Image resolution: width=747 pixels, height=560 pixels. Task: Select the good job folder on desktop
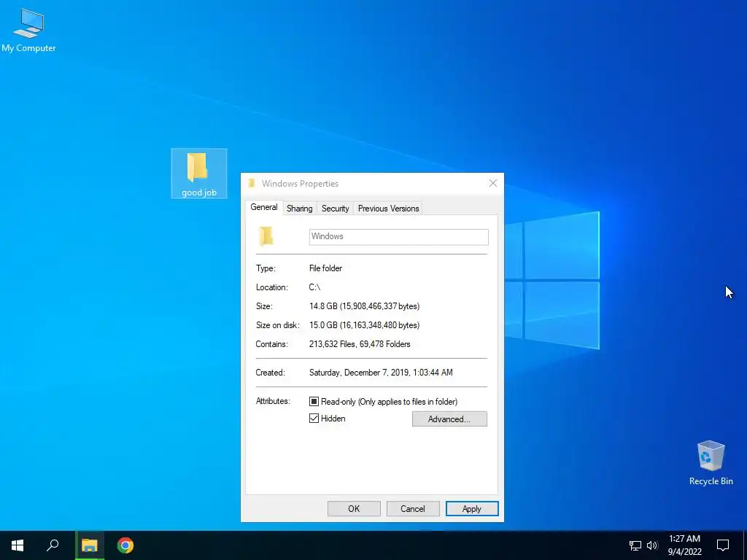198,174
